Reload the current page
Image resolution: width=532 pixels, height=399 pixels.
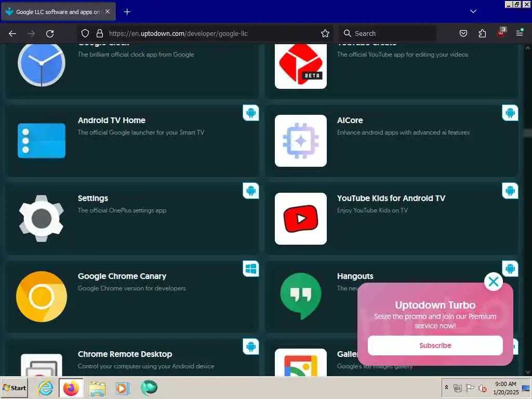50,33
